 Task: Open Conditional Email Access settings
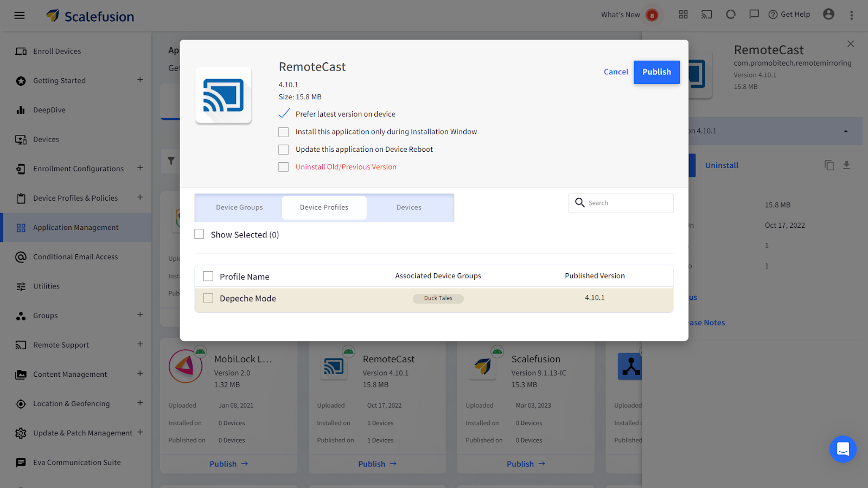pos(75,256)
